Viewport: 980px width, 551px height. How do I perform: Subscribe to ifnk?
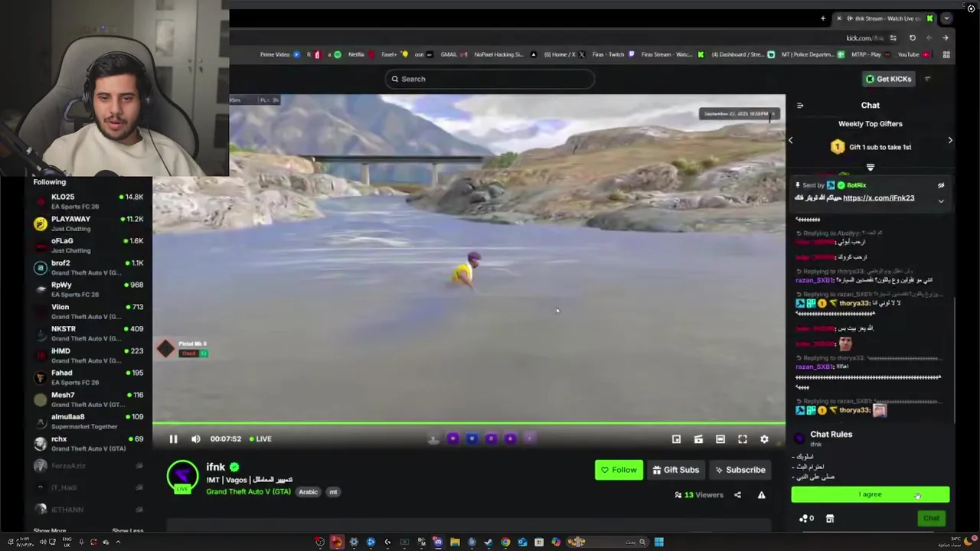pos(740,470)
